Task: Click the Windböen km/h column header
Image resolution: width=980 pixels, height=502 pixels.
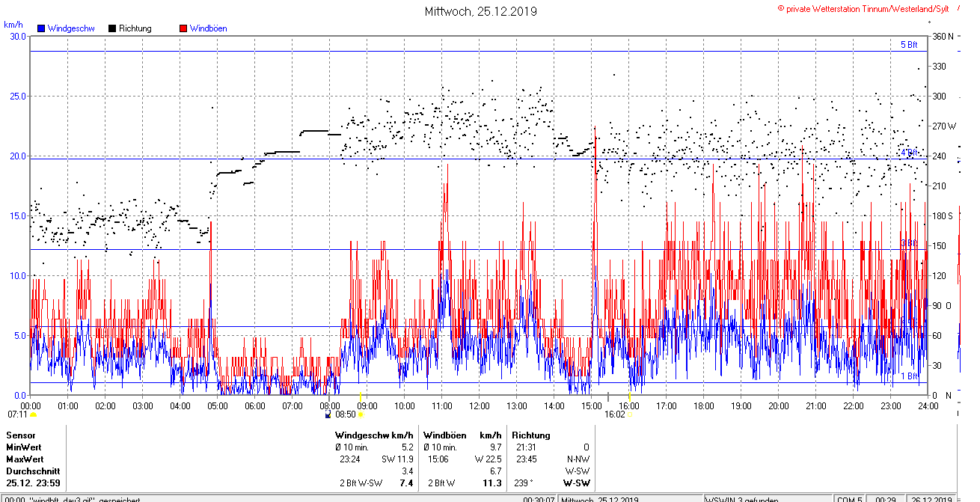Action: (x=462, y=435)
